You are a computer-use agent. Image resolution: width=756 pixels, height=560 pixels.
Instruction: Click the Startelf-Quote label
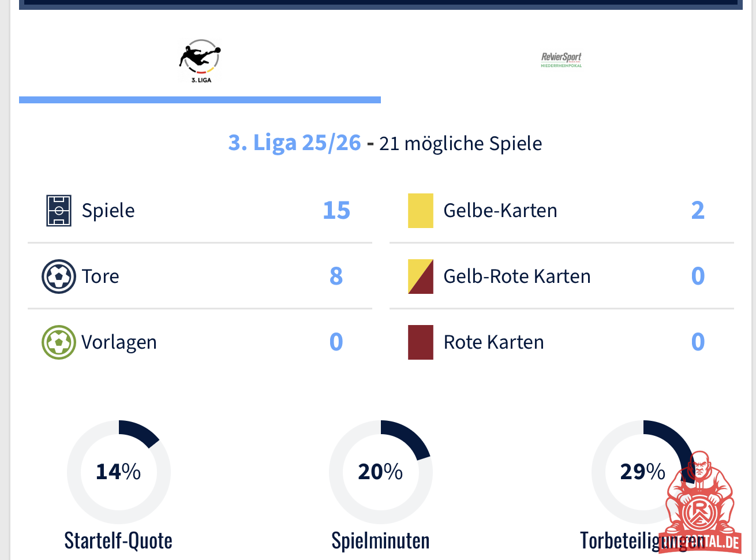(118, 541)
